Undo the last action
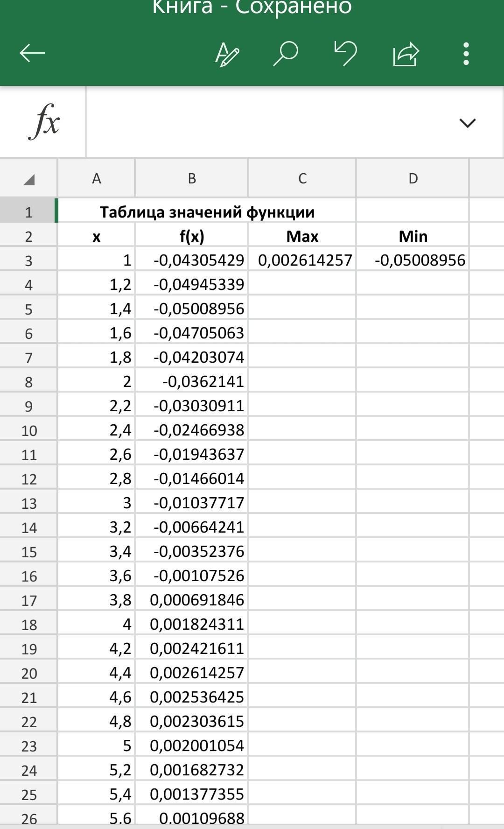 coord(345,53)
